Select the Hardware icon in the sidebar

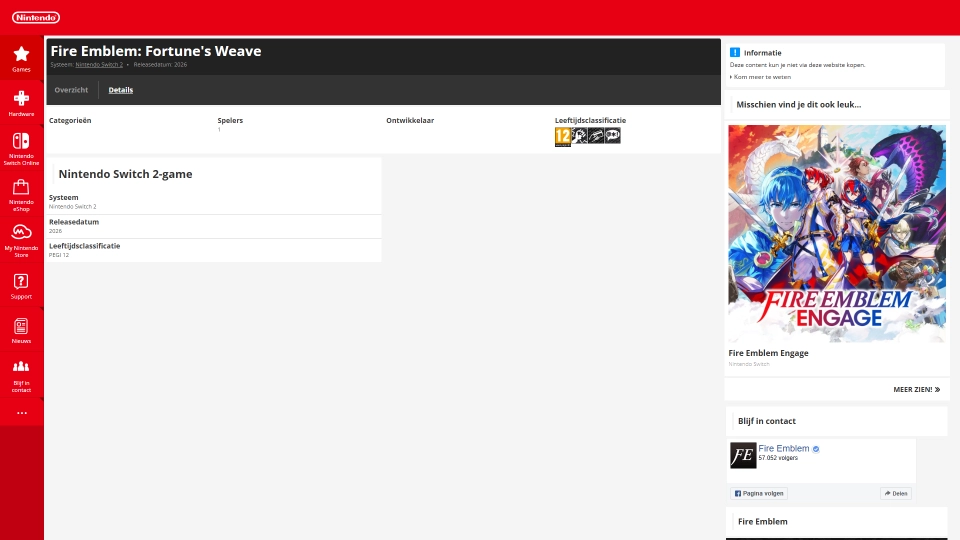tap(21, 98)
